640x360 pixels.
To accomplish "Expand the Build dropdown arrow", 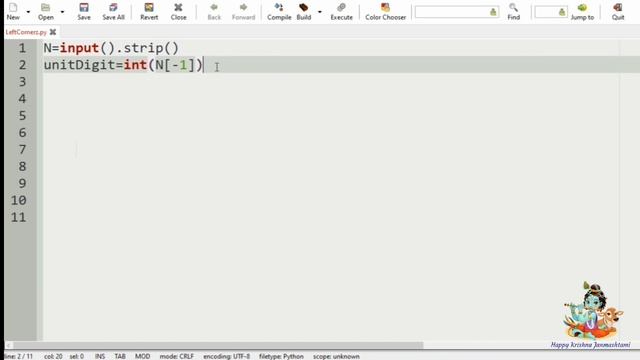I will click(320, 12).
